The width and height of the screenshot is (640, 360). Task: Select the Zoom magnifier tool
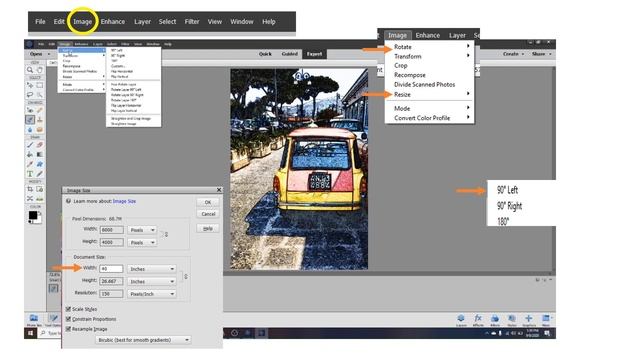pos(30,70)
